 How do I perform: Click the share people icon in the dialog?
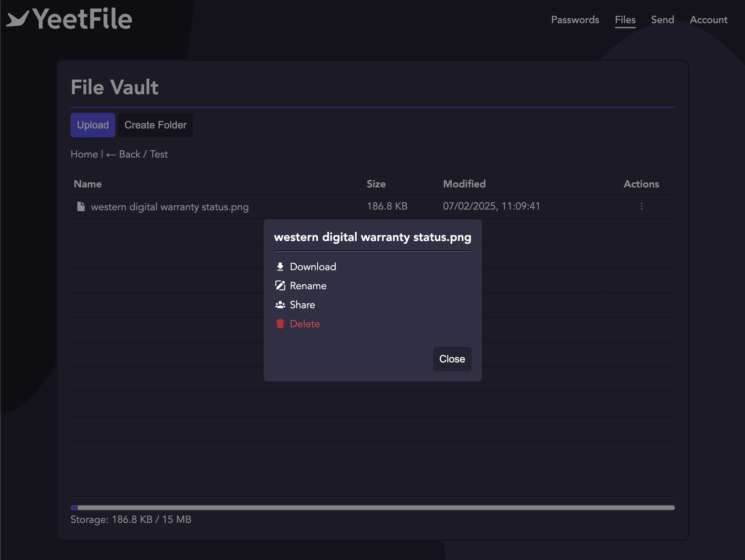(x=280, y=305)
